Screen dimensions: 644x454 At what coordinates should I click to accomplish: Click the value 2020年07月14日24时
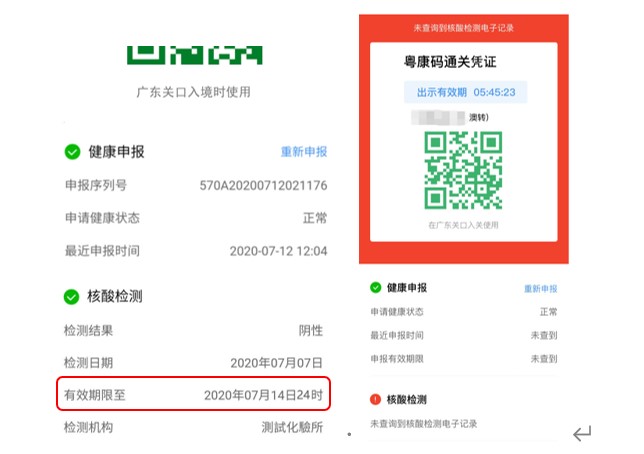click(263, 395)
